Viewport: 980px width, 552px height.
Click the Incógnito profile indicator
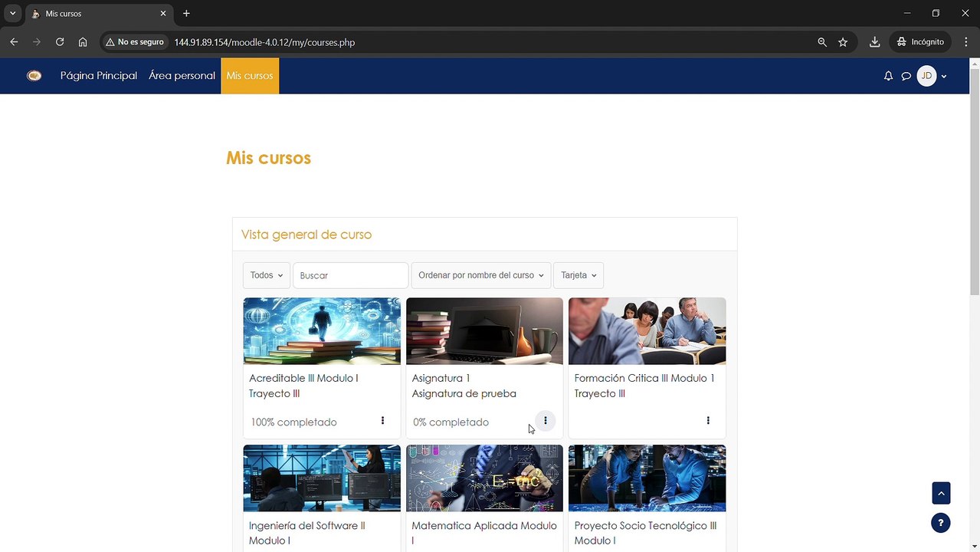[x=920, y=42]
